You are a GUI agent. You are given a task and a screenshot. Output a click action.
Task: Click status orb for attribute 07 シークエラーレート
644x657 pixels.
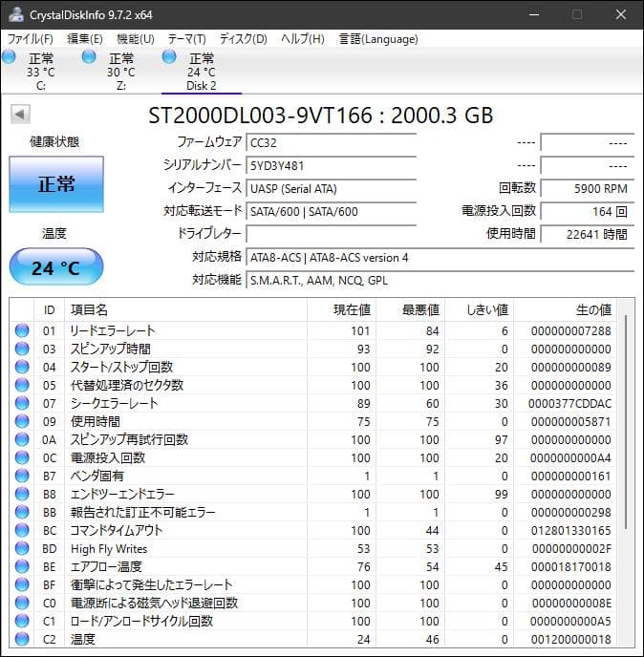(22, 403)
